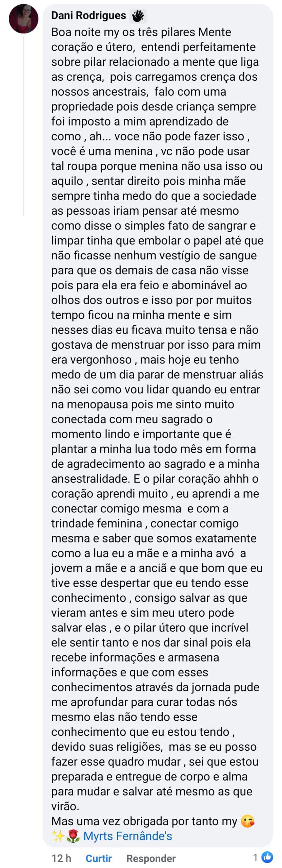The height and width of the screenshot is (868, 282).
Task: Click the text "trindade feminina , conectar comigo"
Action: tap(145, 523)
